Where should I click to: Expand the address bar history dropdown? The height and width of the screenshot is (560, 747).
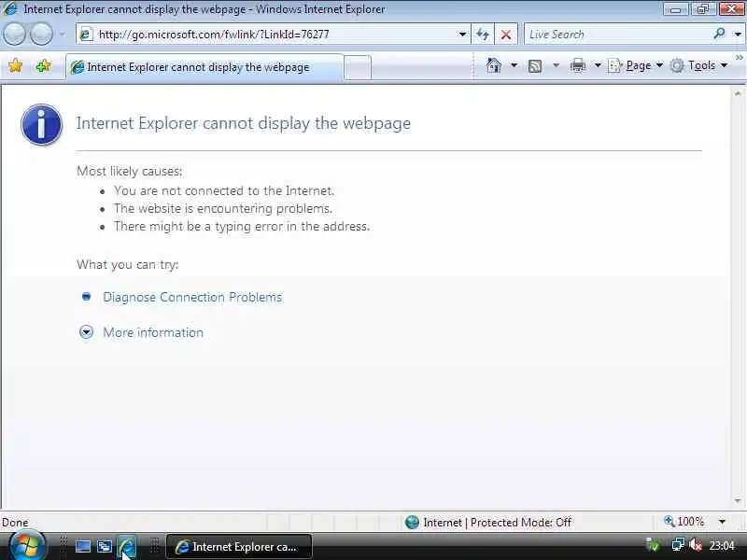tap(462, 35)
